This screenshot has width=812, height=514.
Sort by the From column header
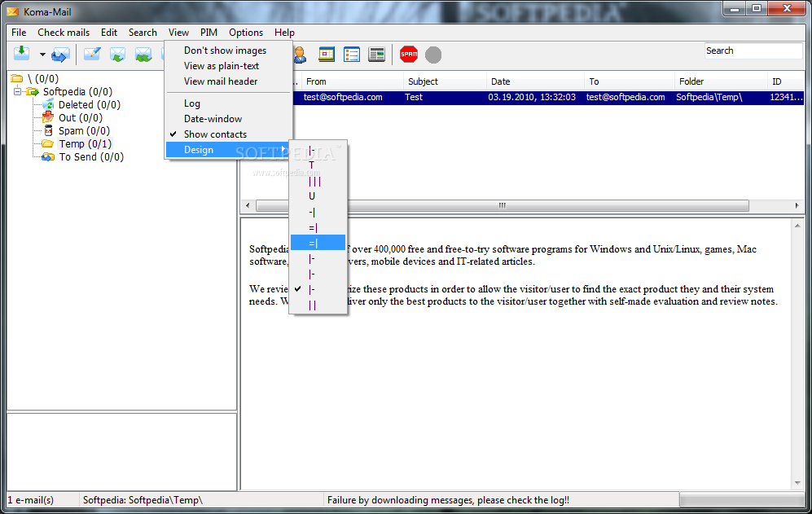pos(352,81)
